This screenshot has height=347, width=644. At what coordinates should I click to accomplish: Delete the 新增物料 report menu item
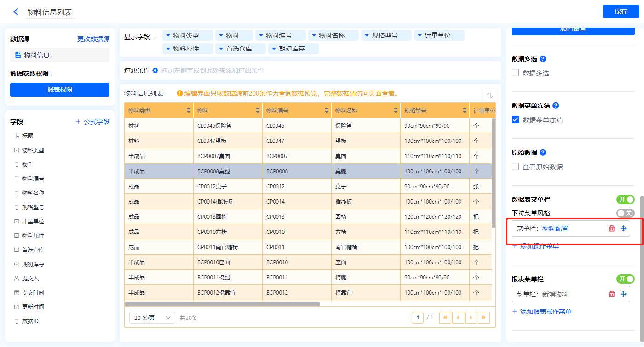click(x=611, y=294)
